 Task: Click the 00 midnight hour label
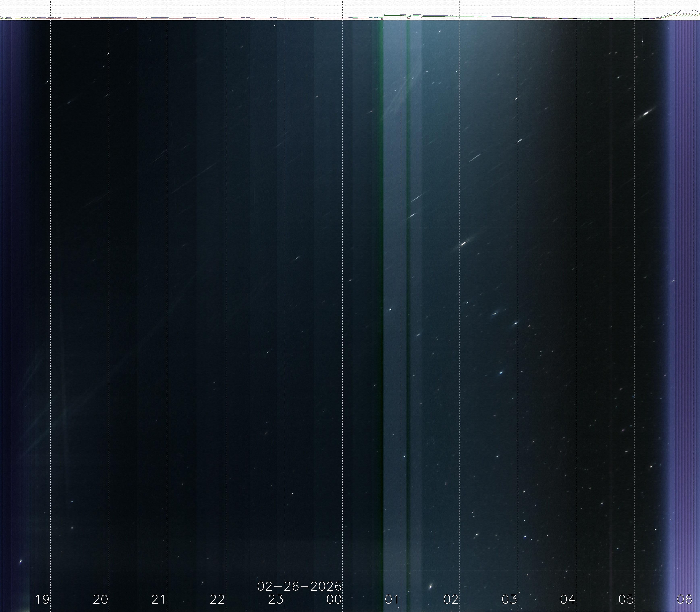(x=334, y=599)
